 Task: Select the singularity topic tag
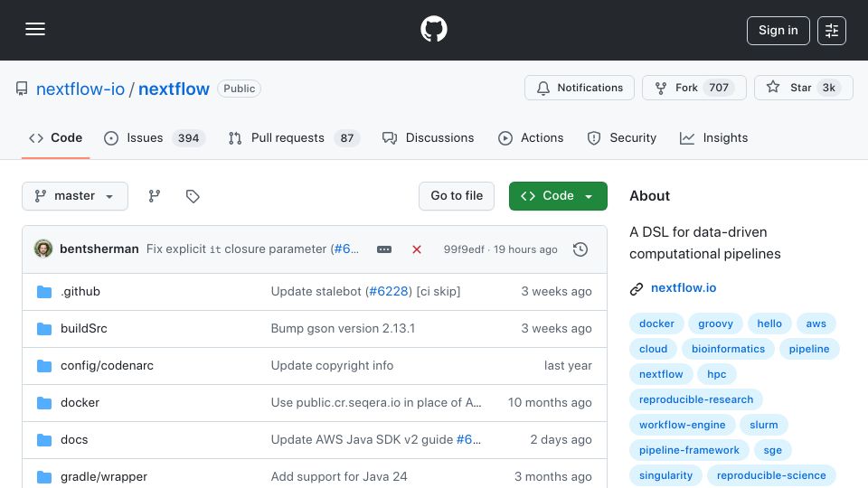tap(665, 476)
